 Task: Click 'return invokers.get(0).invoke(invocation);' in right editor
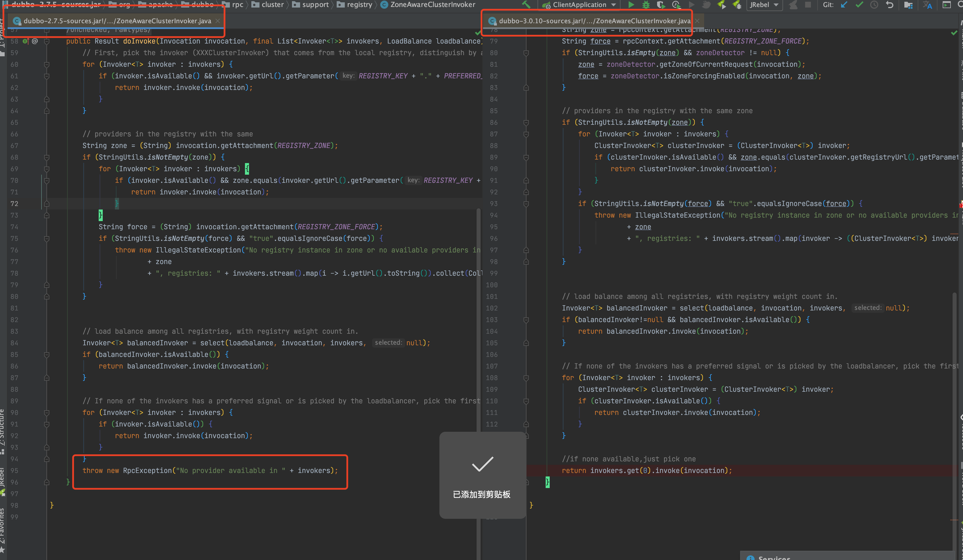point(647,471)
